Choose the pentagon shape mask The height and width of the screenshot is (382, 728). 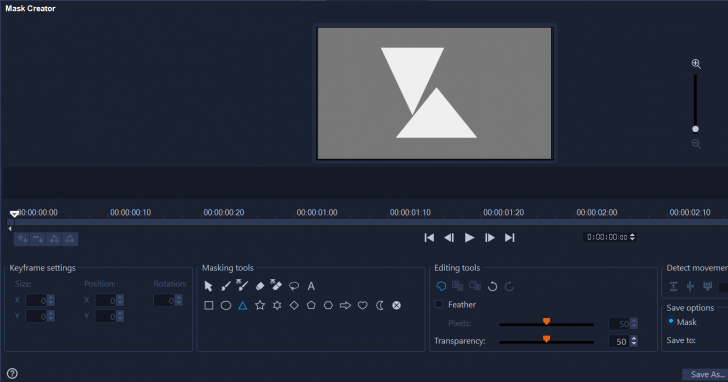[311, 305]
